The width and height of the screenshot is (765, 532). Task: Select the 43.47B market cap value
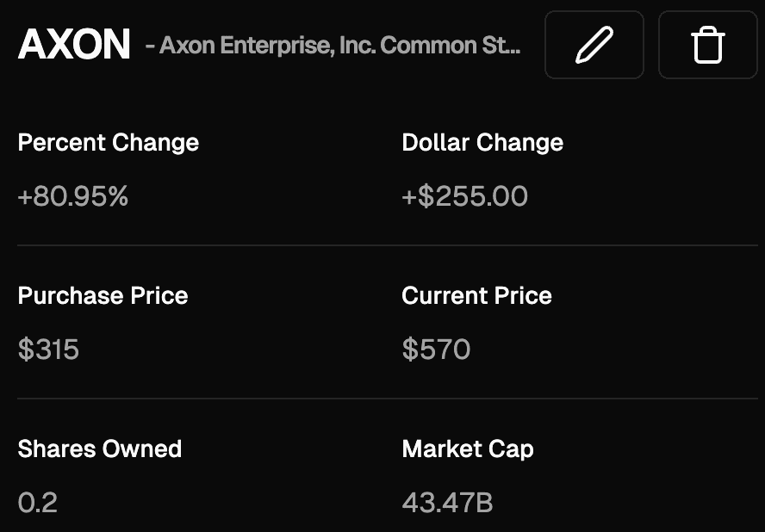click(x=447, y=503)
